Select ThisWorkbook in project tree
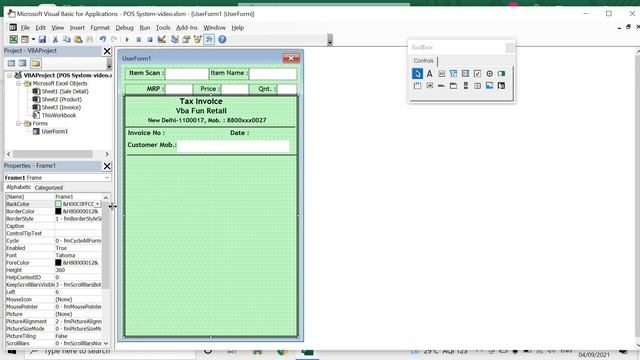The height and width of the screenshot is (360, 640). 59,115
